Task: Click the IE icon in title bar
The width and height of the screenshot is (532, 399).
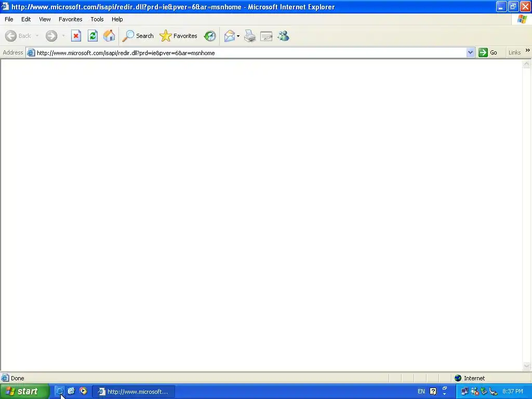Action: tap(5, 6)
